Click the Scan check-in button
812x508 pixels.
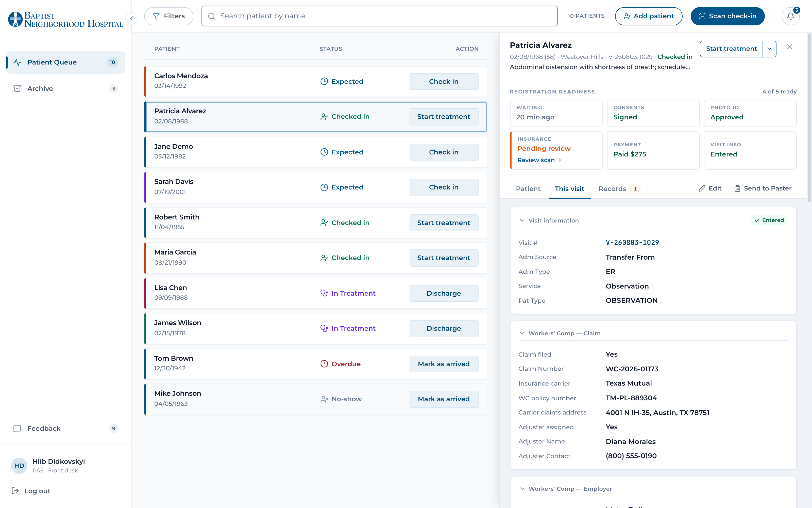coord(728,16)
